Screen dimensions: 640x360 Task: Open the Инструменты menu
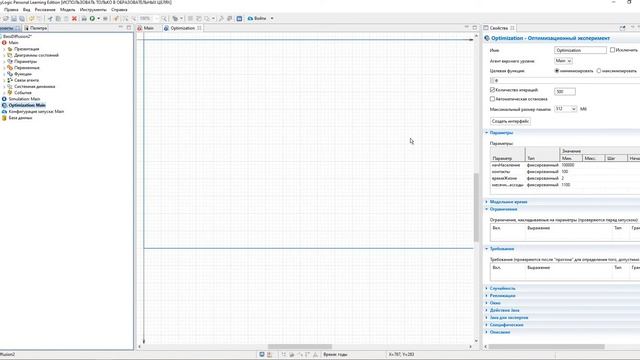(x=93, y=9)
